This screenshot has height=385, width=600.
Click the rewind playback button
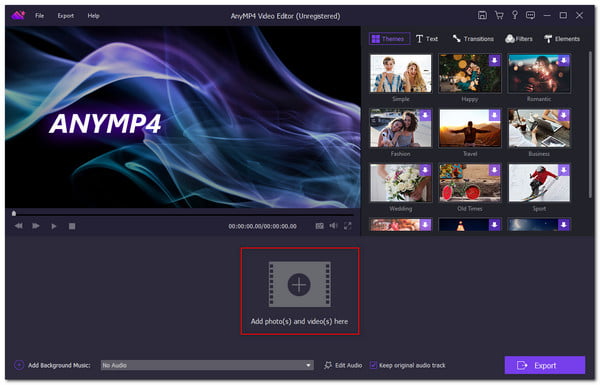(x=18, y=226)
